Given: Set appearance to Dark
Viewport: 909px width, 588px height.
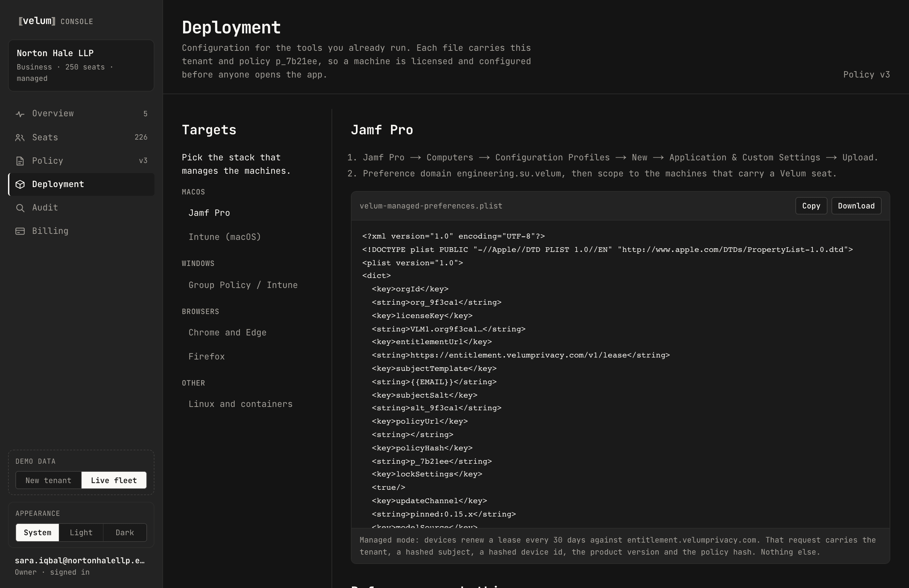Looking at the screenshot, I should (125, 532).
